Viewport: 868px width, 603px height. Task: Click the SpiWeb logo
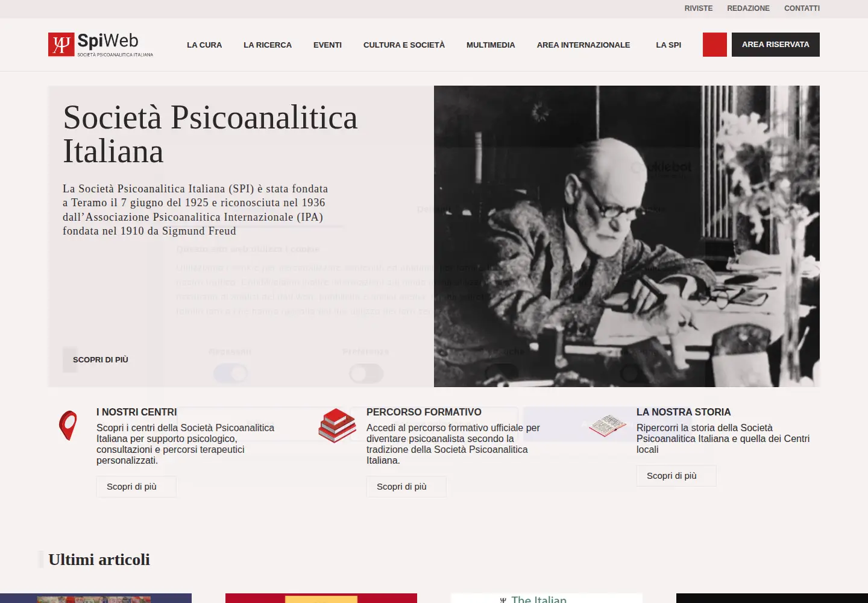click(101, 45)
